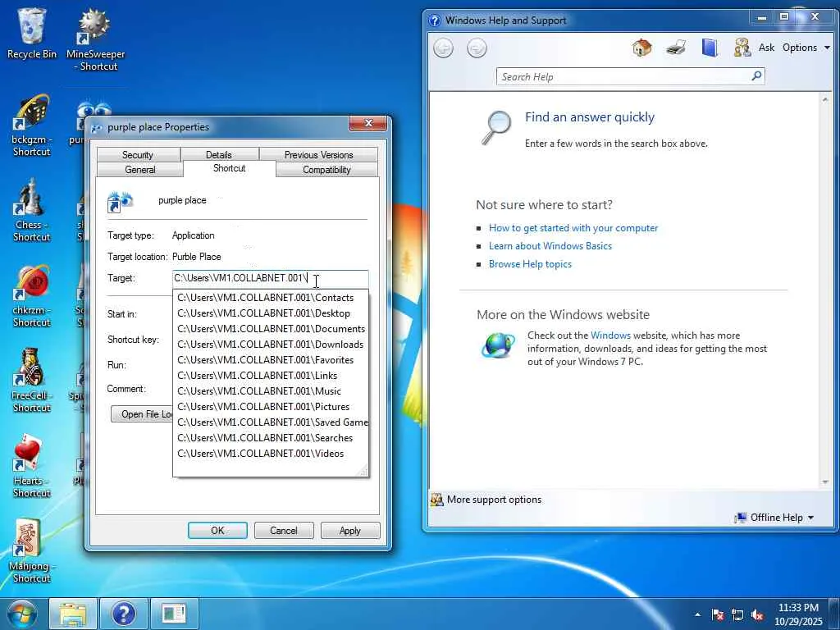Close the purple place Properties dialog

click(368, 123)
